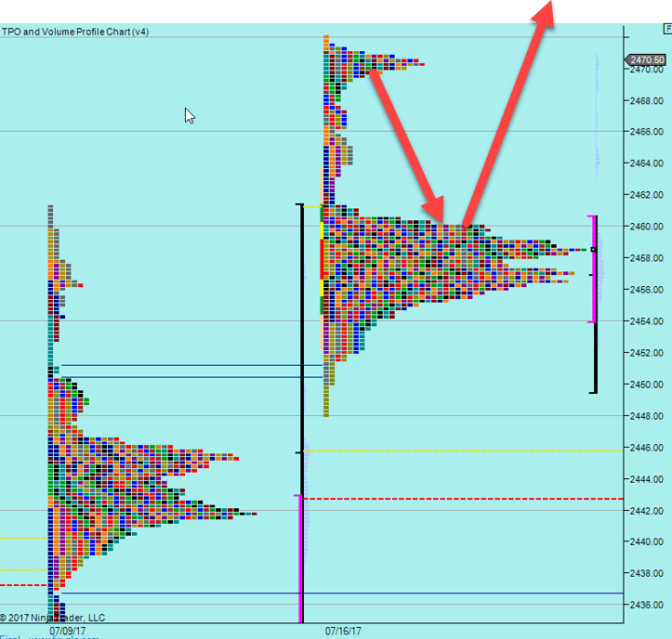Click the magenta vertical bar at bottom center
Viewport: 672px width, 639px height.
(x=300, y=557)
